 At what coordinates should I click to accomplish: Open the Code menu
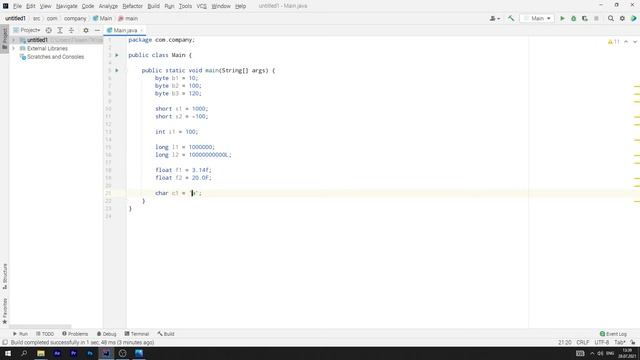click(88, 6)
